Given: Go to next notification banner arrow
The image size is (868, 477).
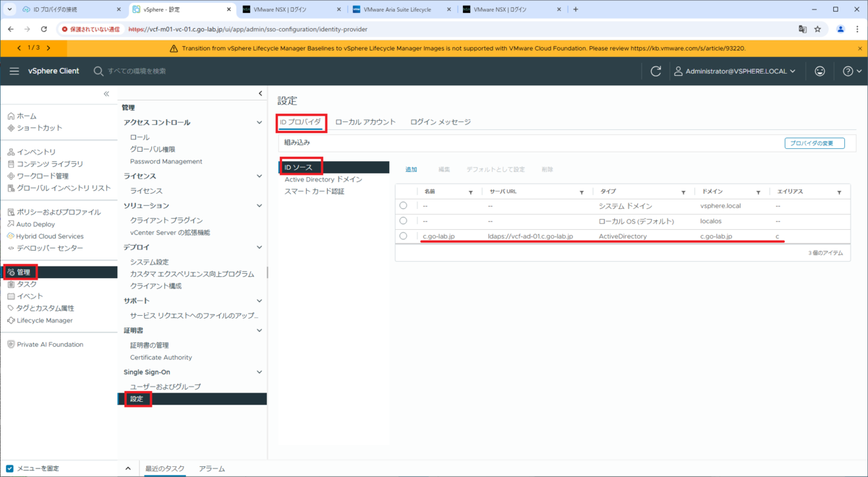Looking at the screenshot, I should tap(48, 48).
